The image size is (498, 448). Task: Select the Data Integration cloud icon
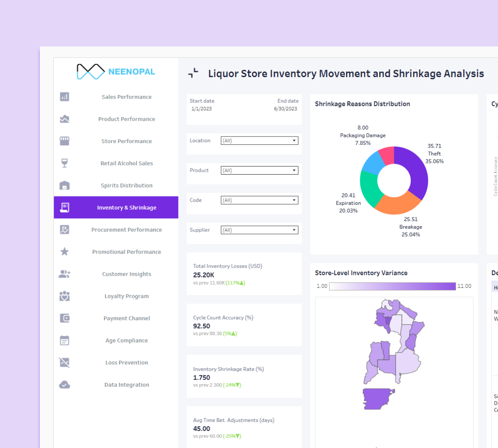64,385
